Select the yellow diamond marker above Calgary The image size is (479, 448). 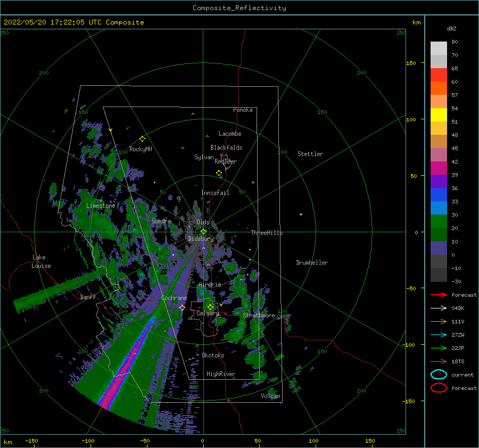210,307
